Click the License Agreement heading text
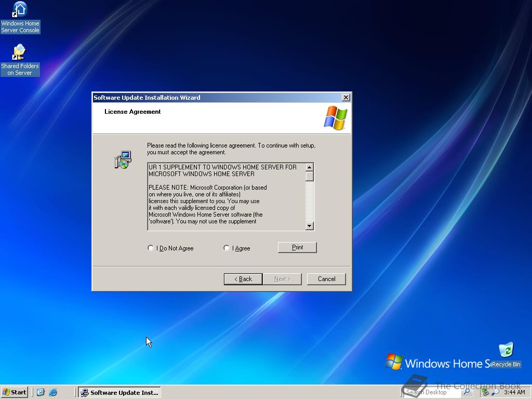 [x=132, y=112]
